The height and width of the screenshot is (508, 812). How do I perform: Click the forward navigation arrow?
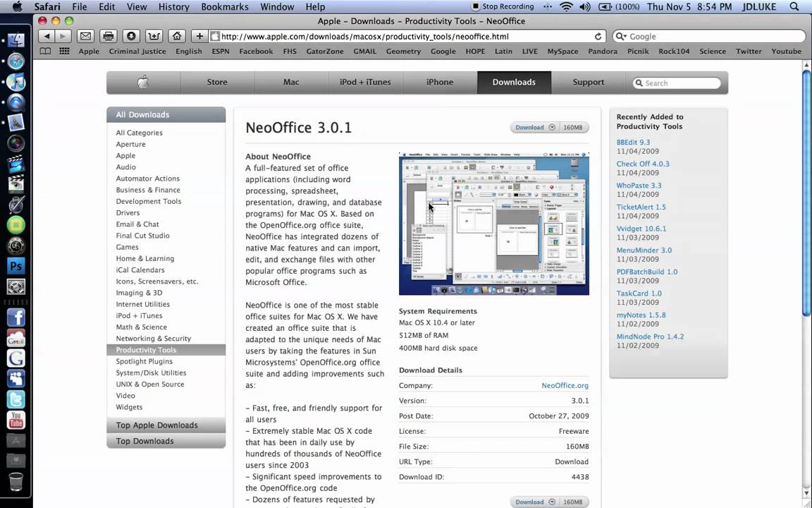[63, 36]
